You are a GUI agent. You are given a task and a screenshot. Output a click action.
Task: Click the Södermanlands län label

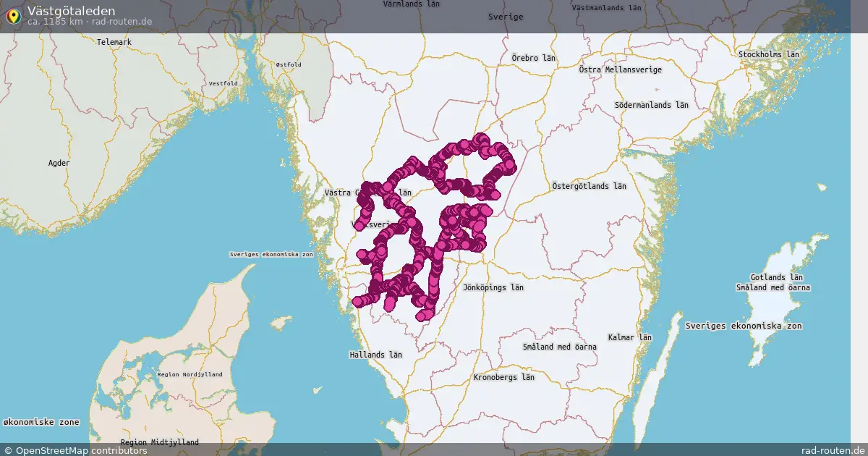point(651,104)
